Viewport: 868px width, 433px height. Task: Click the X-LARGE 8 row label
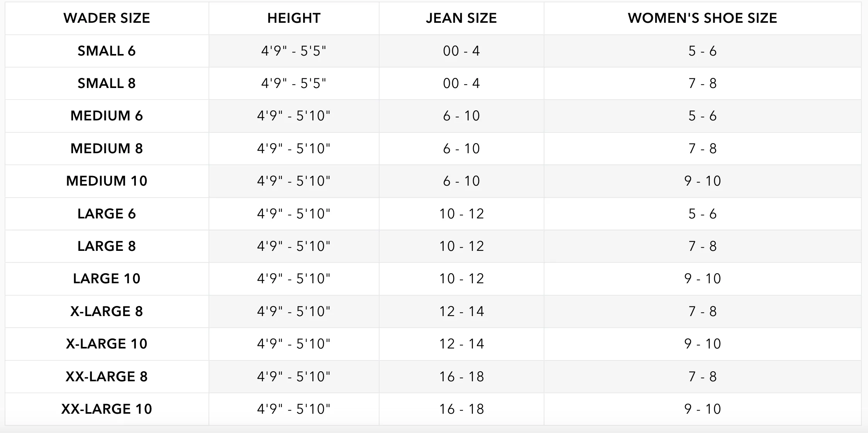(x=107, y=311)
